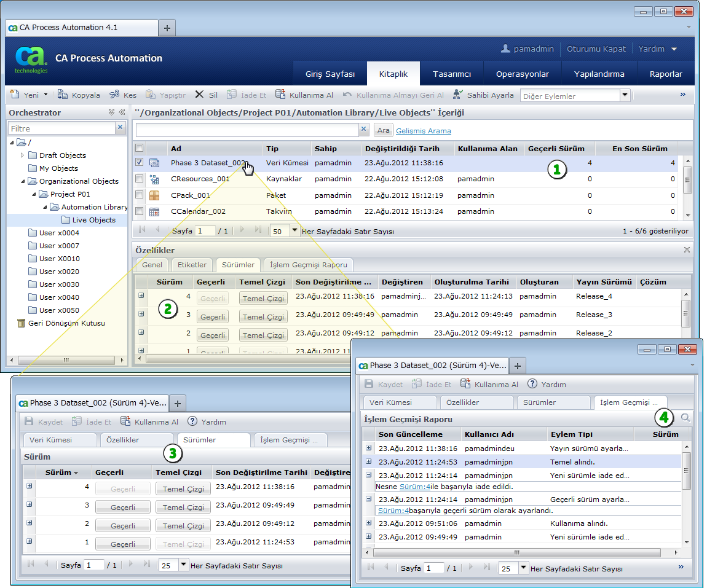Screen dimensions: 707x588
Task: Switch to the Tasarımcı tab
Action: [x=451, y=74]
